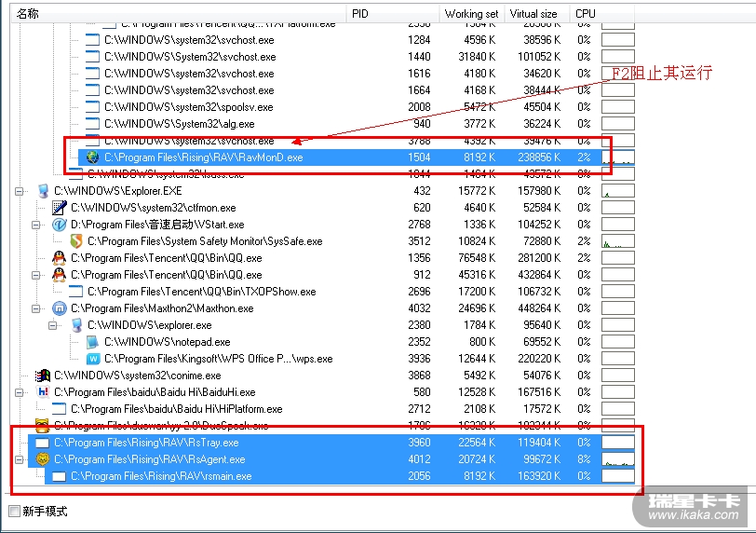Click the RsAgent.exe lion icon
This screenshot has width=756, height=533.
click(43, 459)
